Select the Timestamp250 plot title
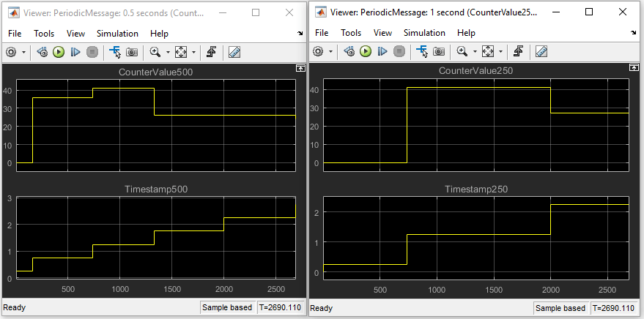The height and width of the screenshot is (319, 644). (476, 189)
